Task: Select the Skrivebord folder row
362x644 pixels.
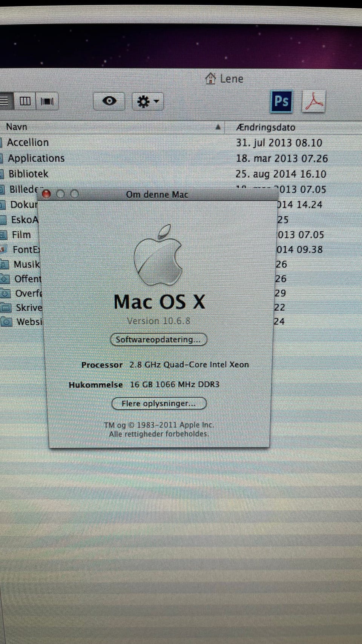Action: (x=29, y=307)
